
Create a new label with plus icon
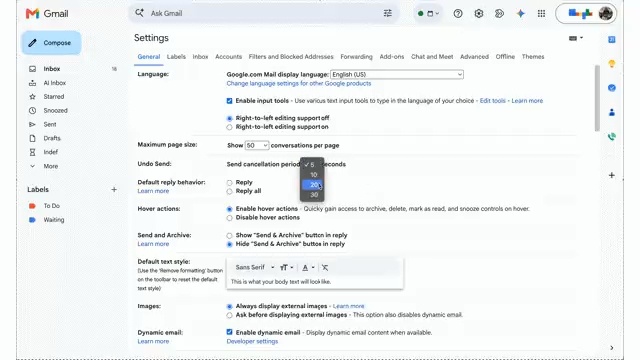[114, 189]
